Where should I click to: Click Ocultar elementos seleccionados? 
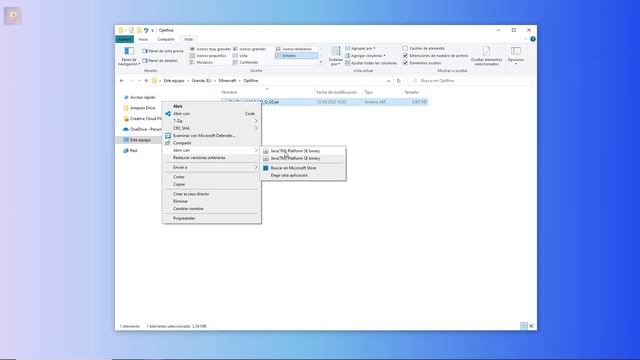pos(486,56)
